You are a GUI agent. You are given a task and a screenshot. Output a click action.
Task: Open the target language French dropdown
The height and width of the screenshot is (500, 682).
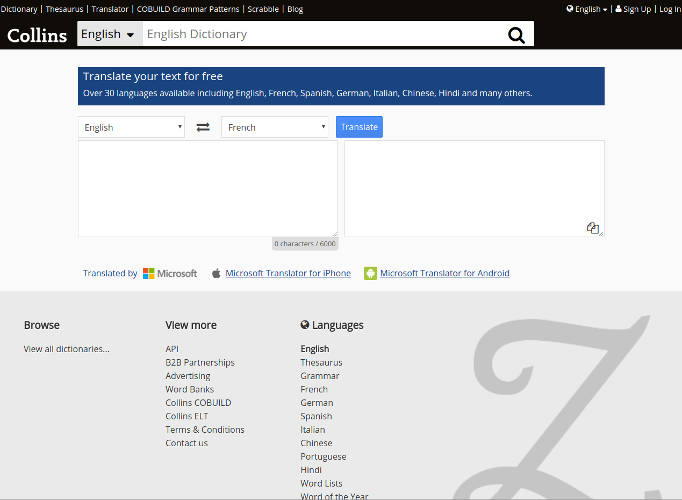[275, 127]
